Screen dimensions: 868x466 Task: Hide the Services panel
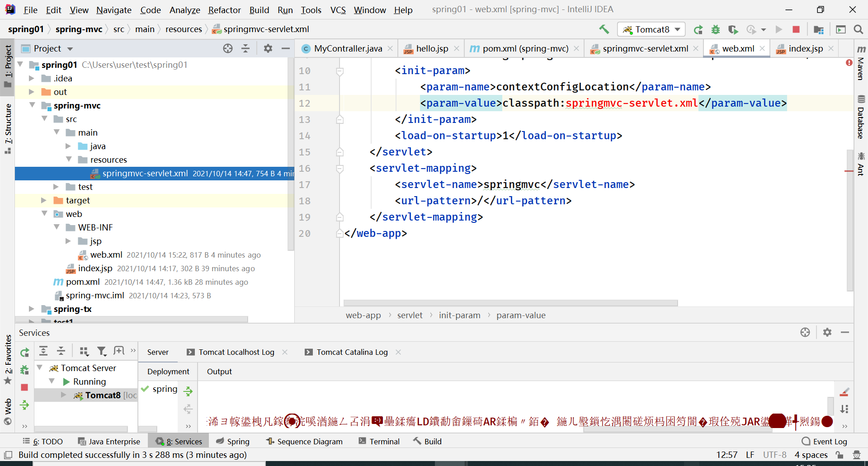click(x=845, y=332)
